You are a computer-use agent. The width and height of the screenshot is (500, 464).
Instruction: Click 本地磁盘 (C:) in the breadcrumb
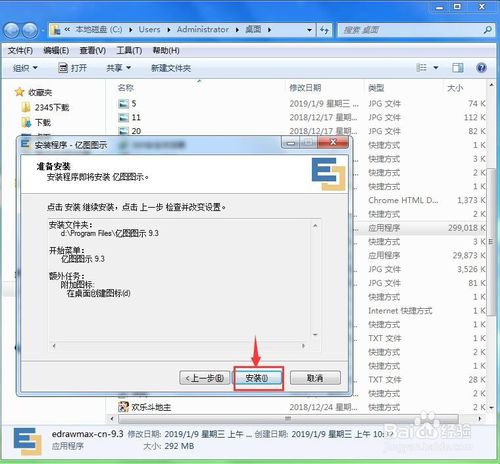tap(99, 30)
